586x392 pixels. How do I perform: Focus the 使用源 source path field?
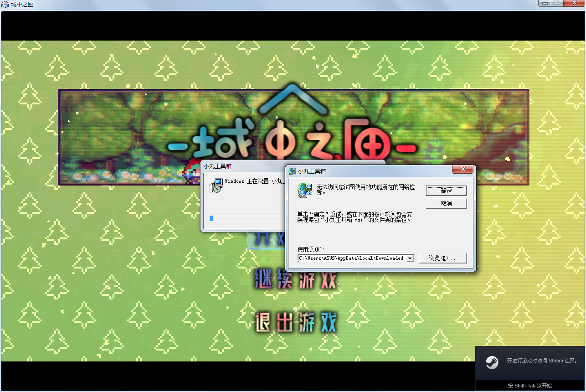click(x=355, y=258)
